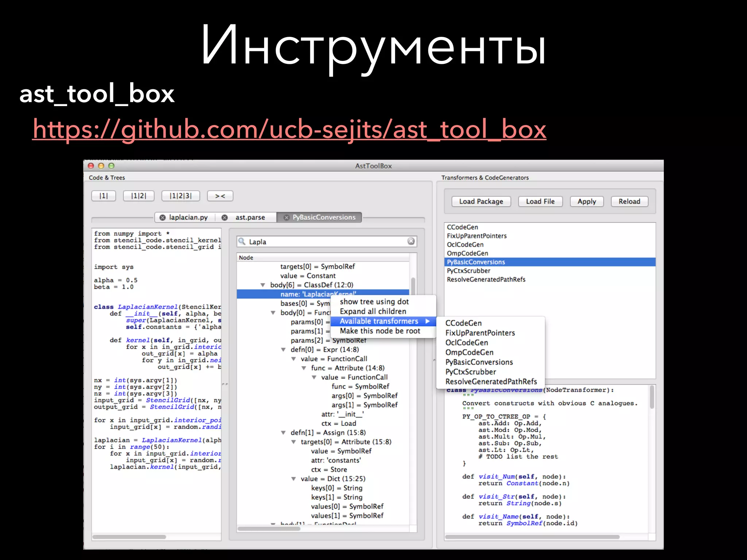747x560 pixels.
Task: Select ResolveGeneratedPathRefs in the transformers list
Action: click(550, 280)
